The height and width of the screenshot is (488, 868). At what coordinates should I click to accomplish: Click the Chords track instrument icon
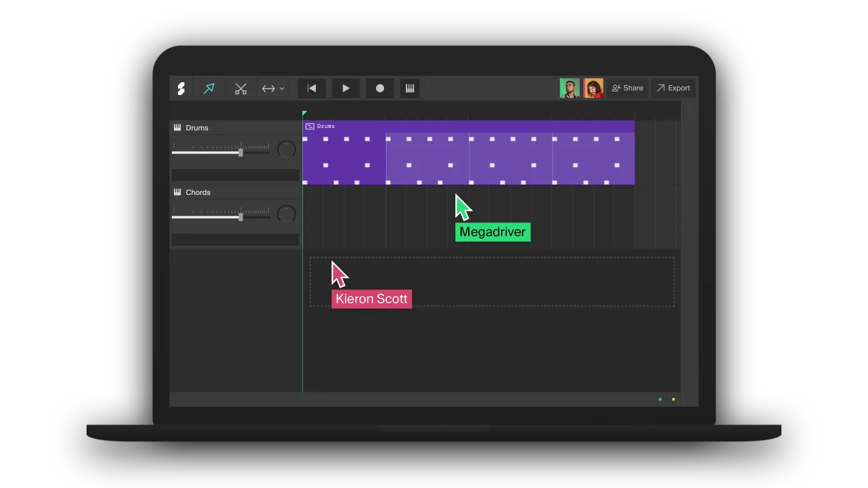pos(177,192)
